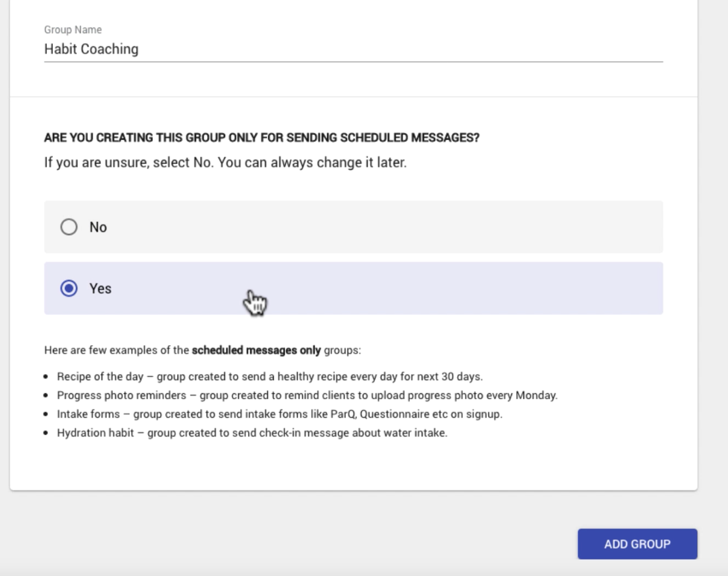Screen dimensions: 728x576
Task: Click the small 'Group Name' field label
Action: click(x=73, y=29)
